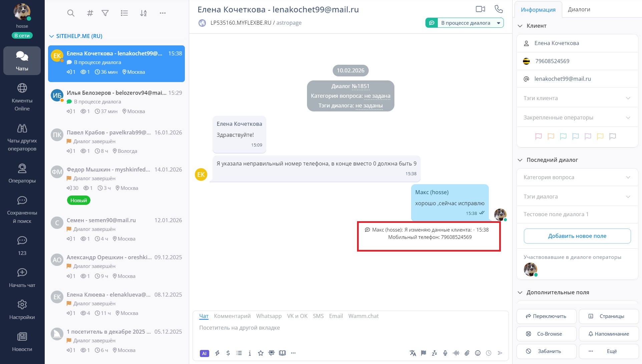Toggle the red client flag

(538, 136)
